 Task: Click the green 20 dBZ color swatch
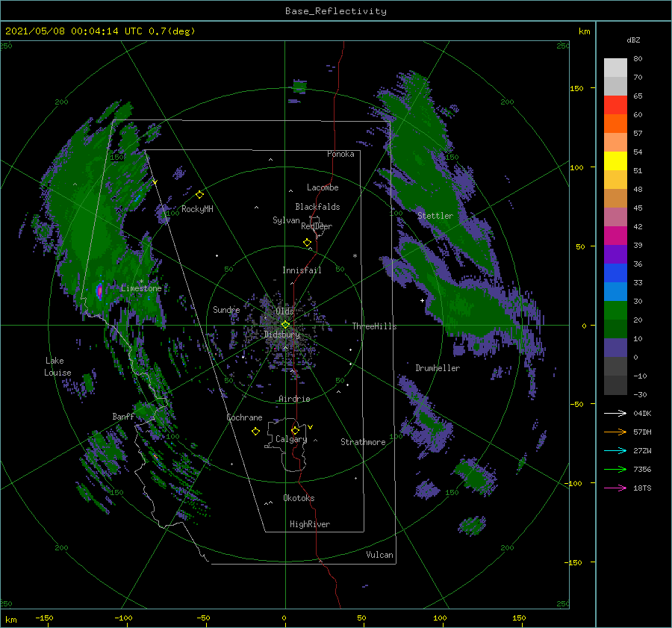point(615,311)
